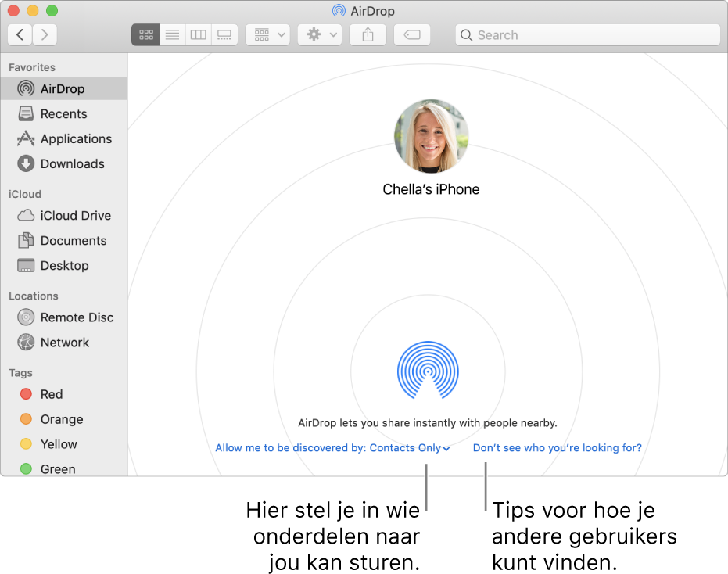Click the Chella's iPhone label
The height and width of the screenshot is (574, 728).
[x=431, y=189]
